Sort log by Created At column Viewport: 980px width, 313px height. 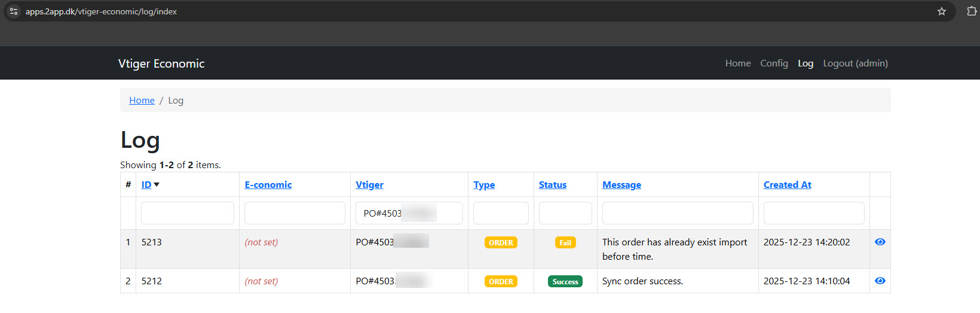pyautogui.click(x=787, y=185)
